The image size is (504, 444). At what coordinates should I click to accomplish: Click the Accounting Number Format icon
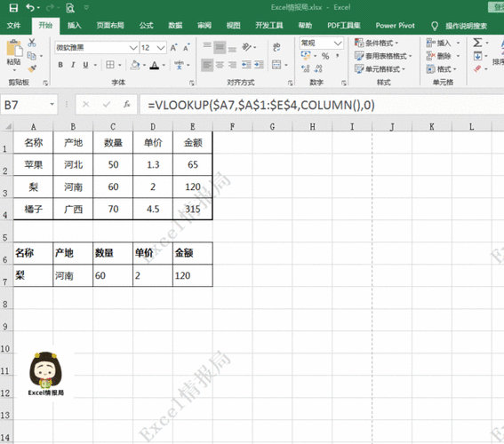306,56
